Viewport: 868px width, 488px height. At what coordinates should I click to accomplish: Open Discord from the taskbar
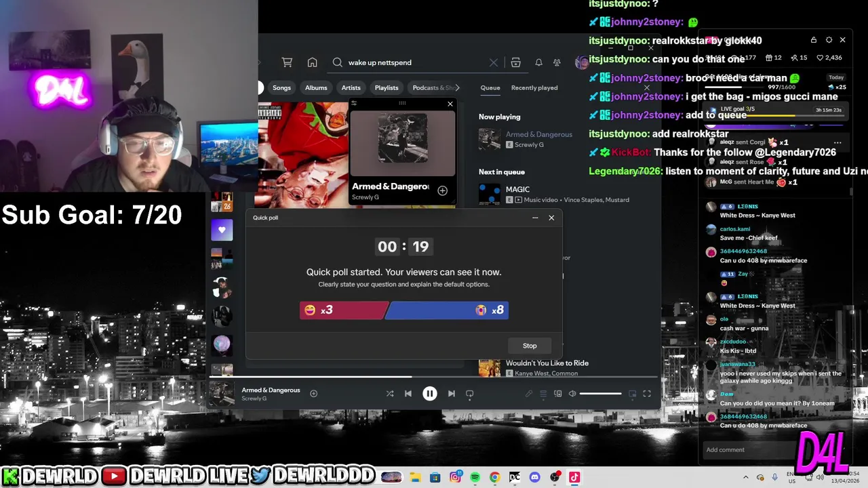[534, 477]
